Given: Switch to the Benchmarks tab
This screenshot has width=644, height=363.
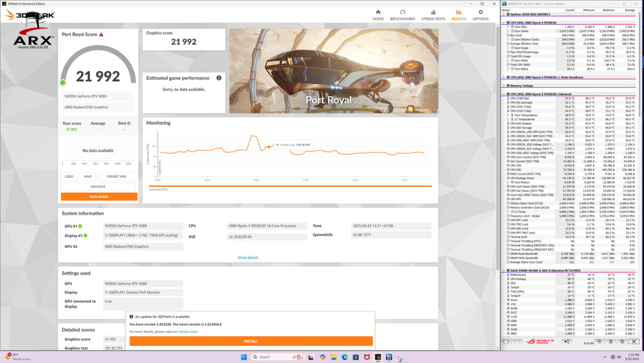Looking at the screenshot, I should click(x=402, y=15).
